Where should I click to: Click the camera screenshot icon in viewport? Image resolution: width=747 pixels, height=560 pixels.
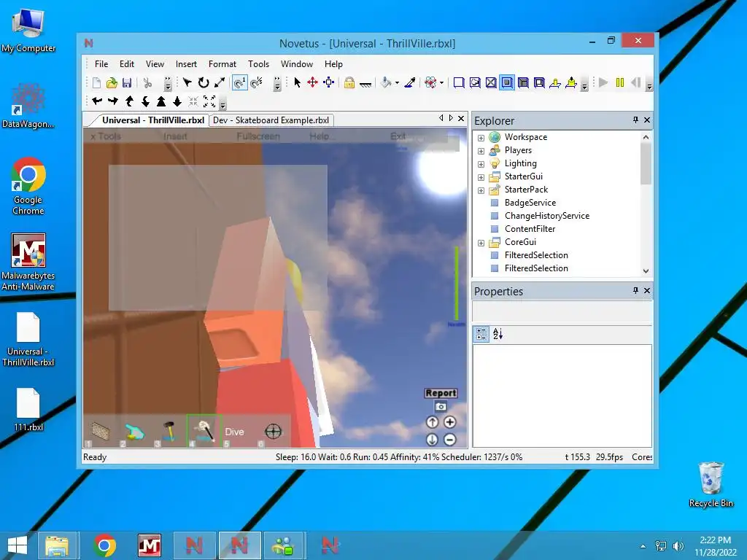441,407
